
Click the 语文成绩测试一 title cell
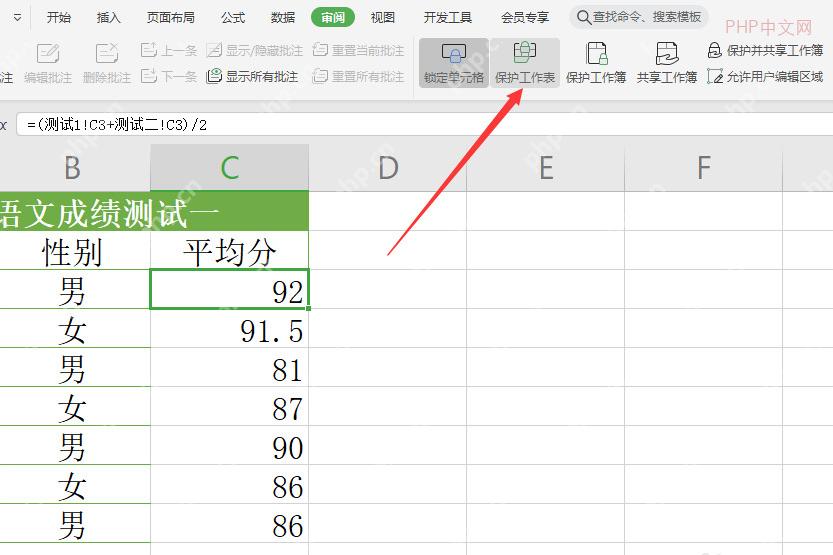click(154, 211)
